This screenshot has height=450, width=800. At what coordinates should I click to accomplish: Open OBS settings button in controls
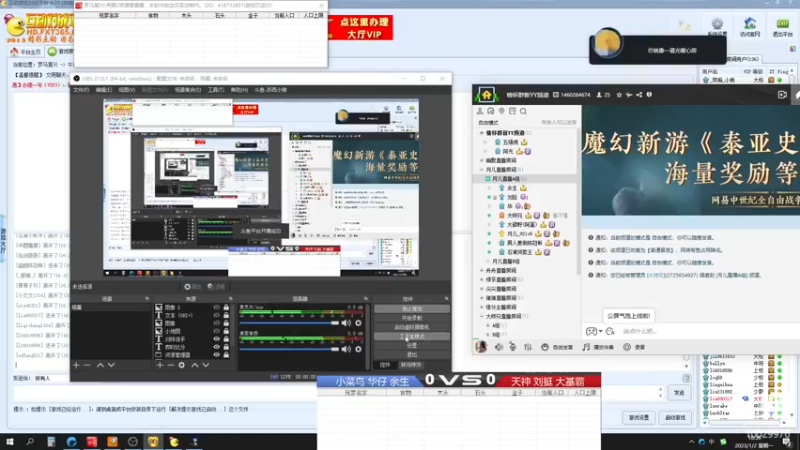(412, 345)
